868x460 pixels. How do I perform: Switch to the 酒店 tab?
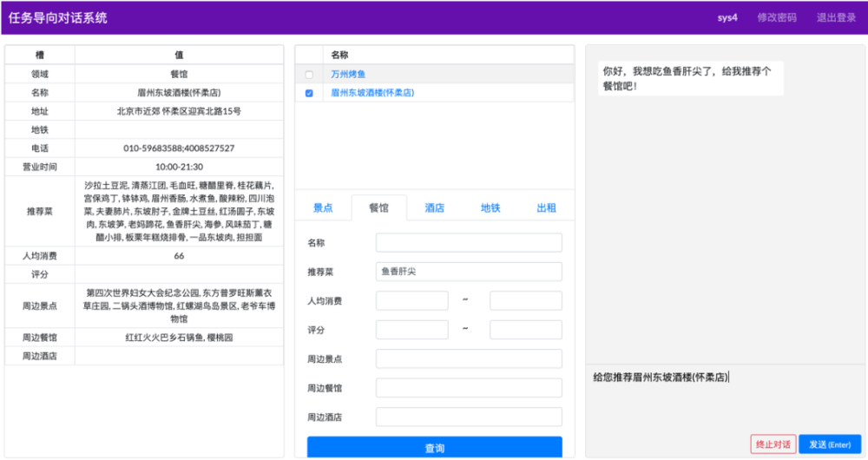click(x=435, y=207)
